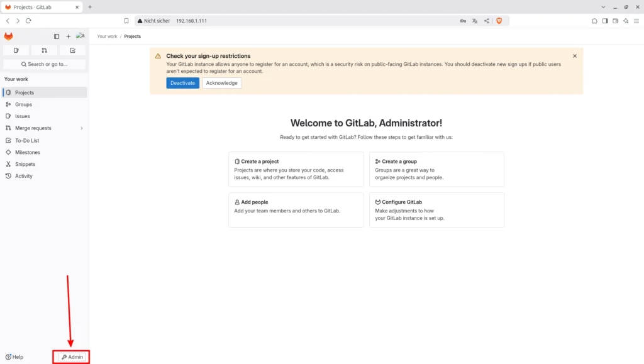The height and width of the screenshot is (364, 644).
Task: Open Snippets from the sidebar menu
Action: point(25,164)
